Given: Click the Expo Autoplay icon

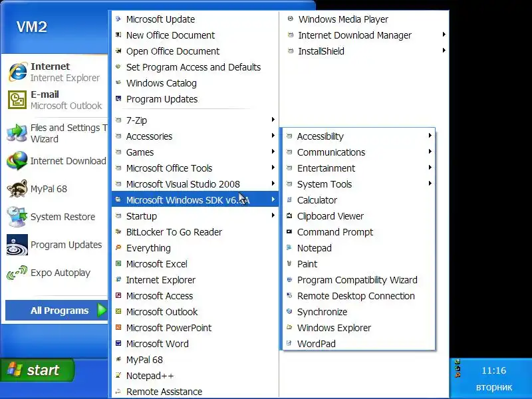Looking at the screenshot, I should [17, 273].
